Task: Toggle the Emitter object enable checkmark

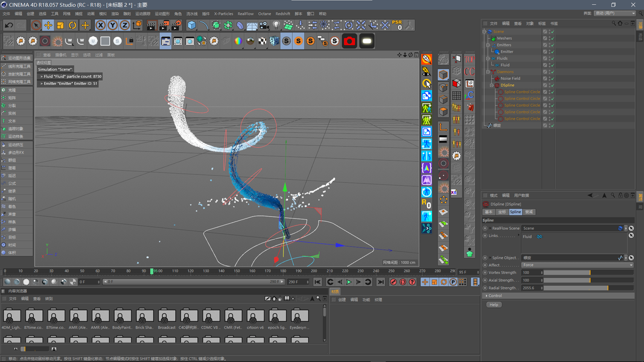Action: (552, 52)
